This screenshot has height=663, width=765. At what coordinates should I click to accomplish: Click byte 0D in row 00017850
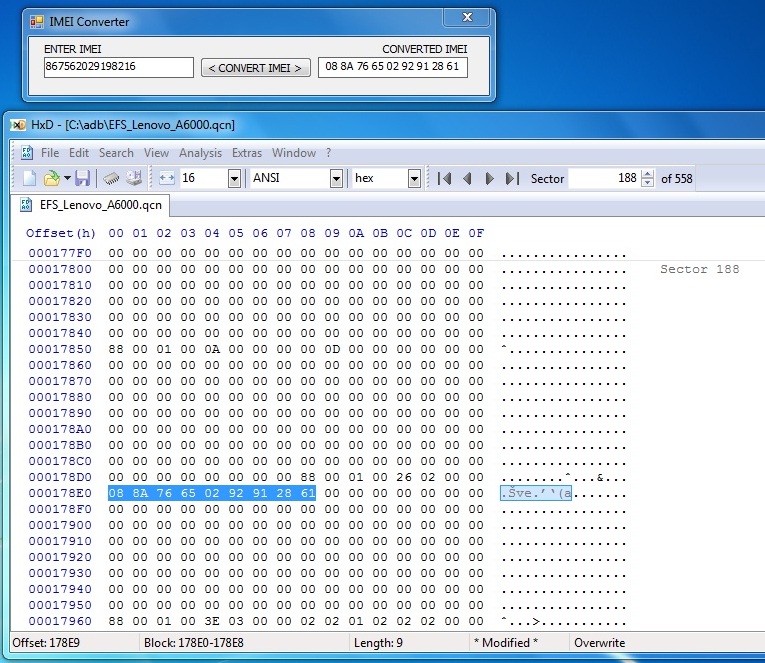tap(332, 349)
